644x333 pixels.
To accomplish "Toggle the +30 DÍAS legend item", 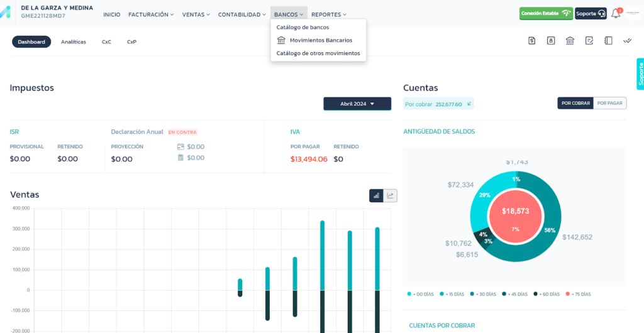I will (x=483, y=294).
